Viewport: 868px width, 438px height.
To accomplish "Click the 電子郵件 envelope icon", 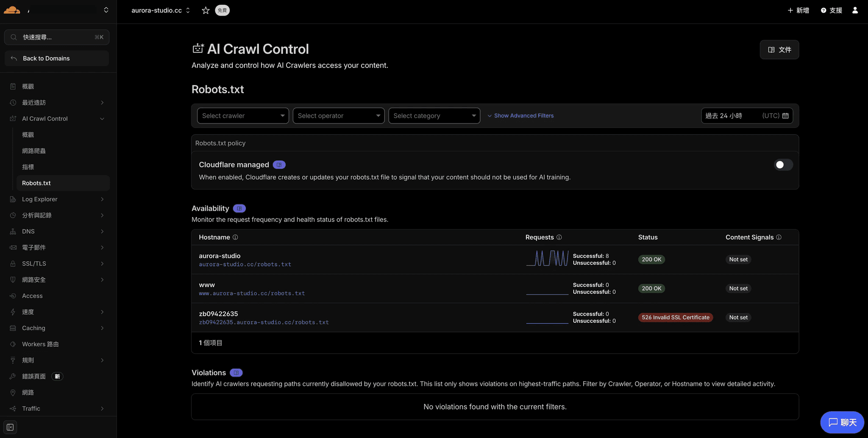I will tap(13, 248).
